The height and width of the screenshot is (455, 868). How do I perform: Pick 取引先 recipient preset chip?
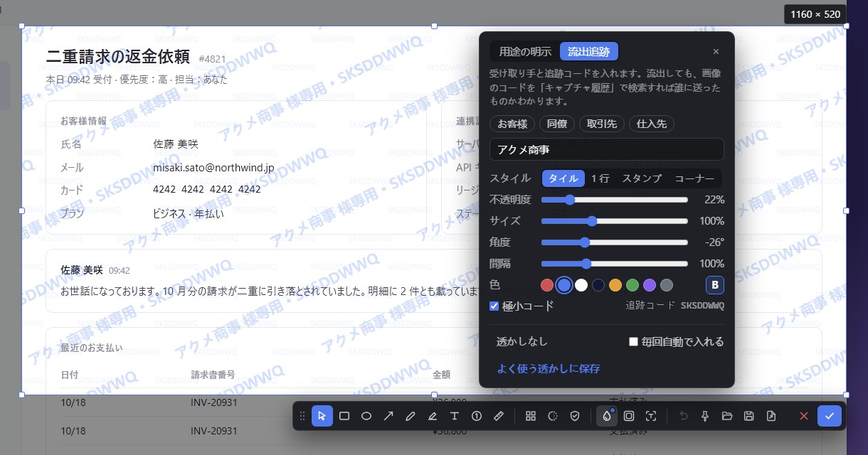click(602, 124)
